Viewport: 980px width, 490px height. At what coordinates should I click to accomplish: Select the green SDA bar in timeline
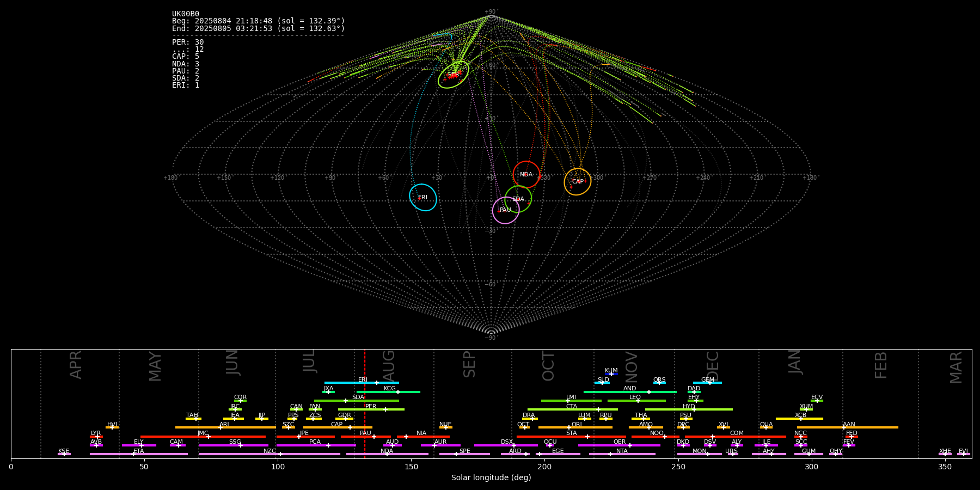coord(357,401)
